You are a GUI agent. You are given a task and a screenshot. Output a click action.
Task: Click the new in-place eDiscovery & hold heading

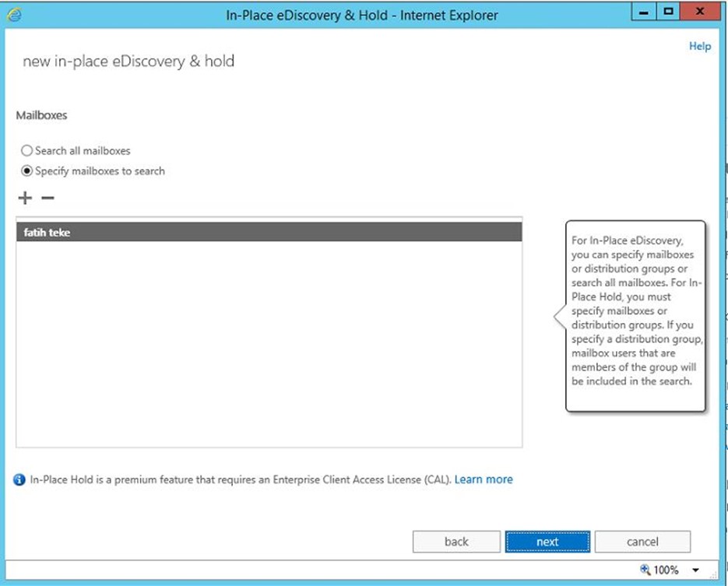pyautogui.click(x=128, y=61)
